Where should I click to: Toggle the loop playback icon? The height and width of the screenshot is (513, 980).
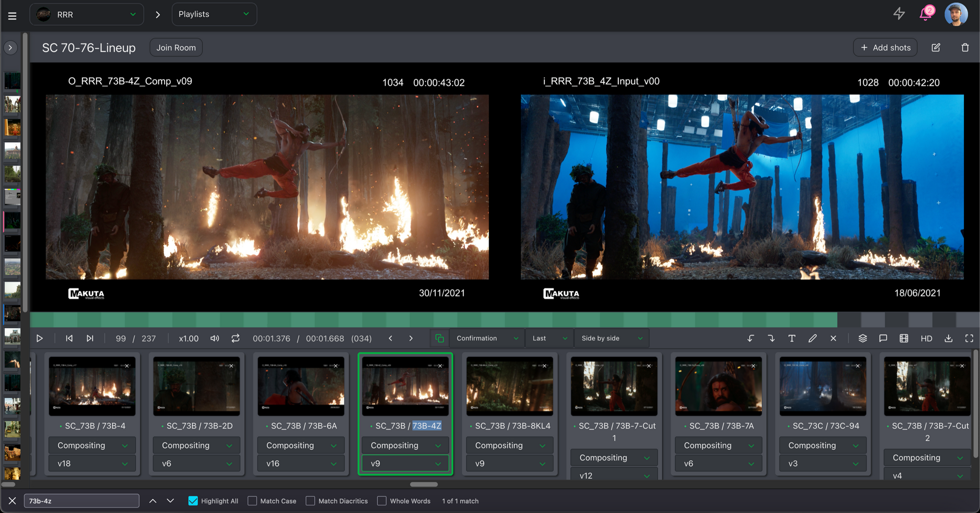pos(236,338)
